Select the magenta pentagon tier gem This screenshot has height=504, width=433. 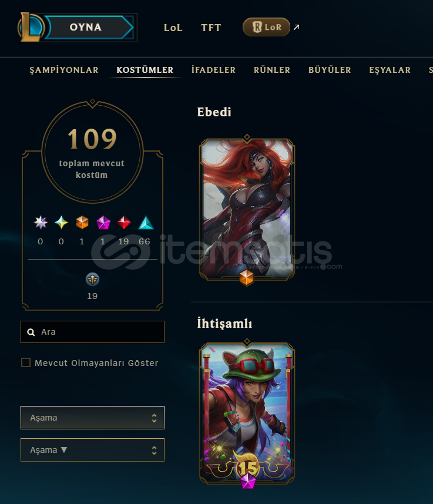(103, 222)
